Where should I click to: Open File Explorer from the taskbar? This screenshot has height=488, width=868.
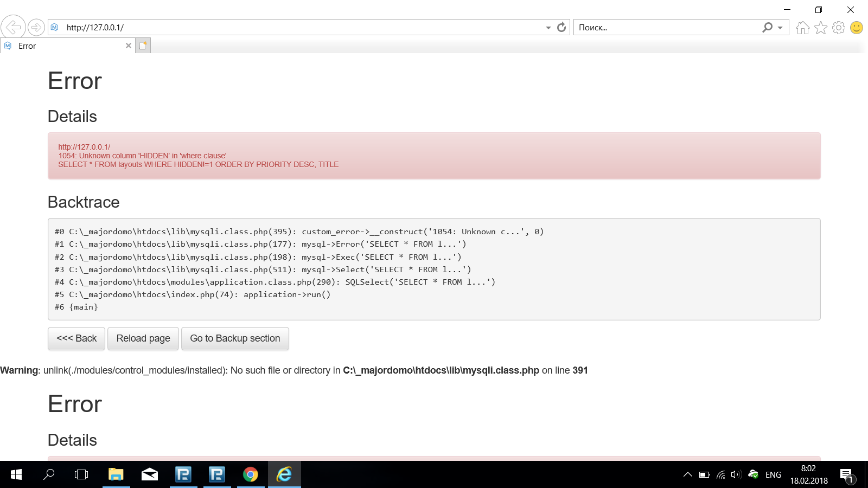pyautogui.click(x=116, y=474)
